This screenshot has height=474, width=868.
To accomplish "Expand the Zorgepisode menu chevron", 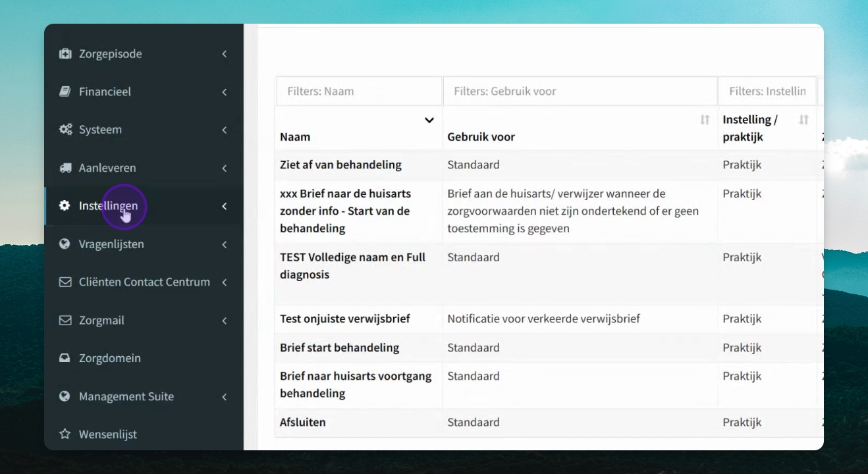I will click(224, 54).
